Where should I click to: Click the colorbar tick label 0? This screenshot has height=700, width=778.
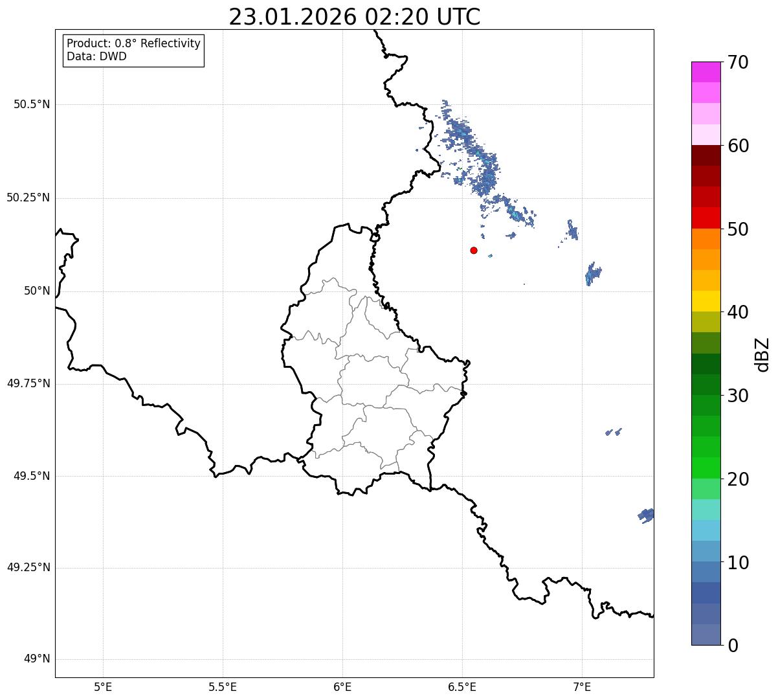point(733,646)
